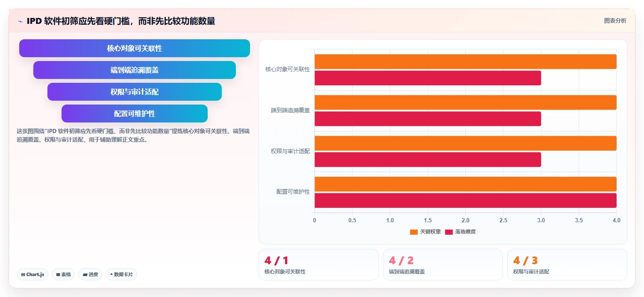Click orange bar for 权限与审计适配

click(465, 143)
